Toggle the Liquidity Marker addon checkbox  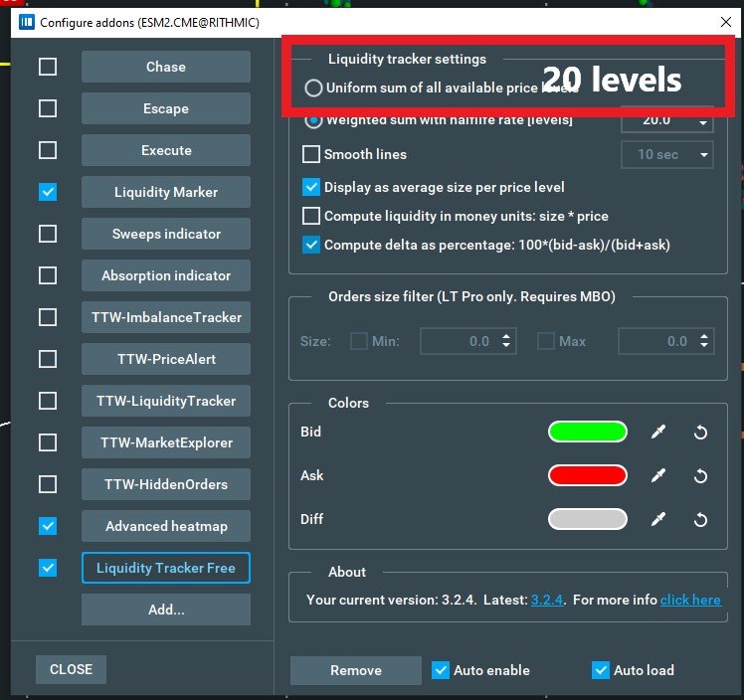(47, 192)
